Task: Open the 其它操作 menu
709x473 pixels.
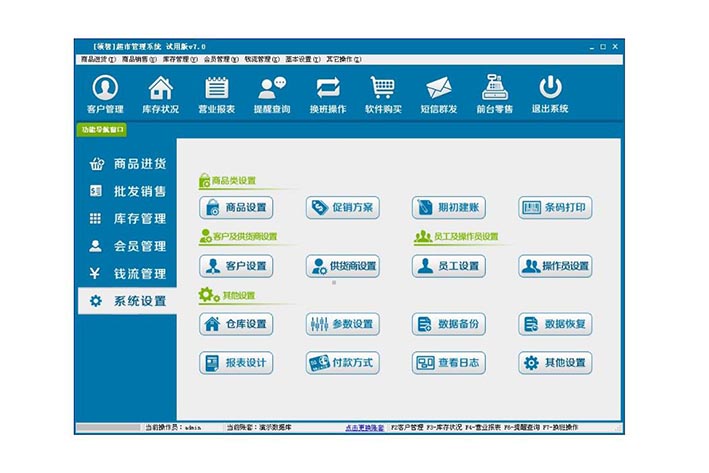Action: [x=344, y=59]
